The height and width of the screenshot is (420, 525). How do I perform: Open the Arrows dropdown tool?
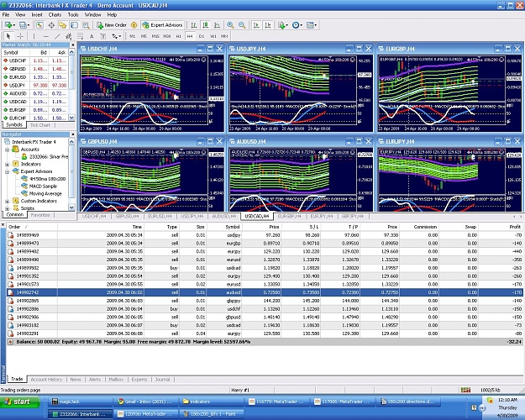pos(116,36)
